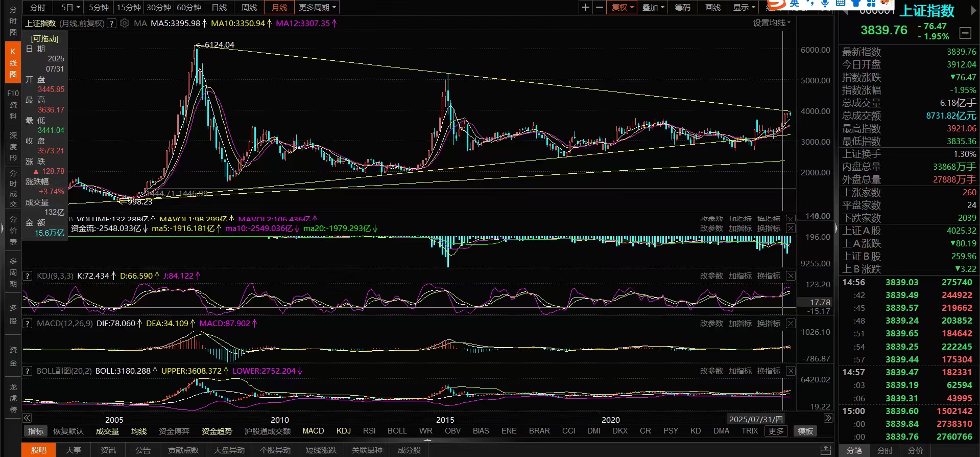Click the 恢复默认 button
Viewport: 980px width, 457px height.
[68, 431]
